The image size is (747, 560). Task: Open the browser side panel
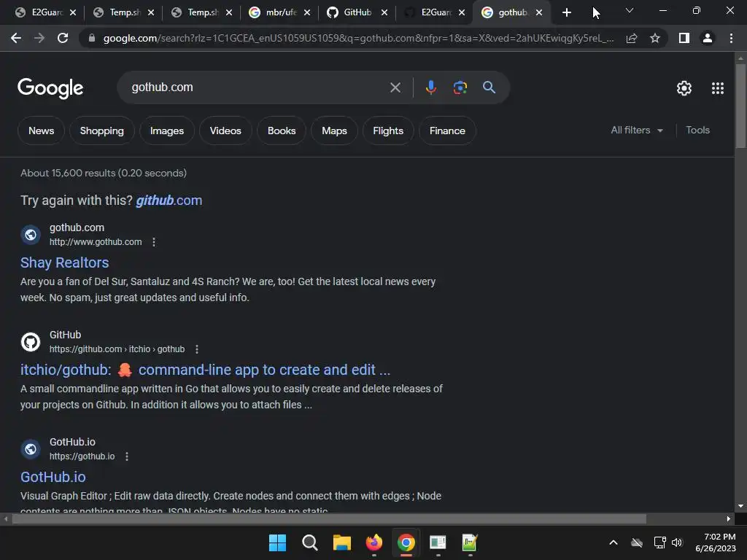point(684,38)
